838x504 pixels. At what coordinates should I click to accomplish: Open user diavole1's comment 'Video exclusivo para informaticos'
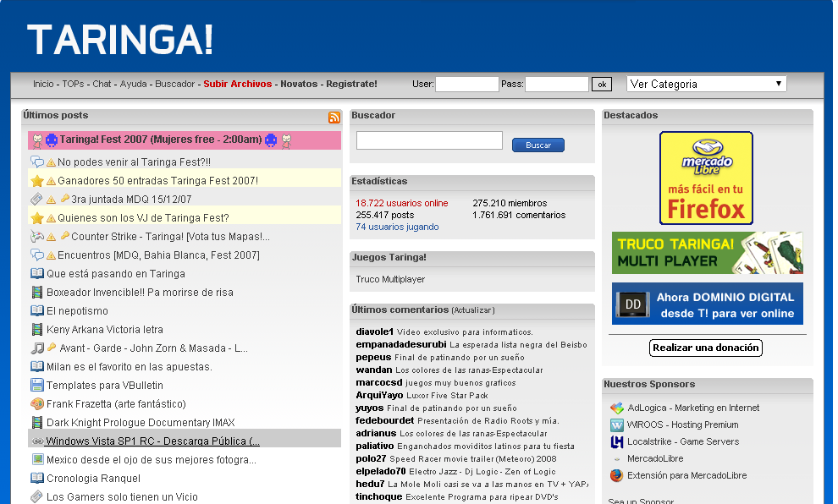pos(465,332)
